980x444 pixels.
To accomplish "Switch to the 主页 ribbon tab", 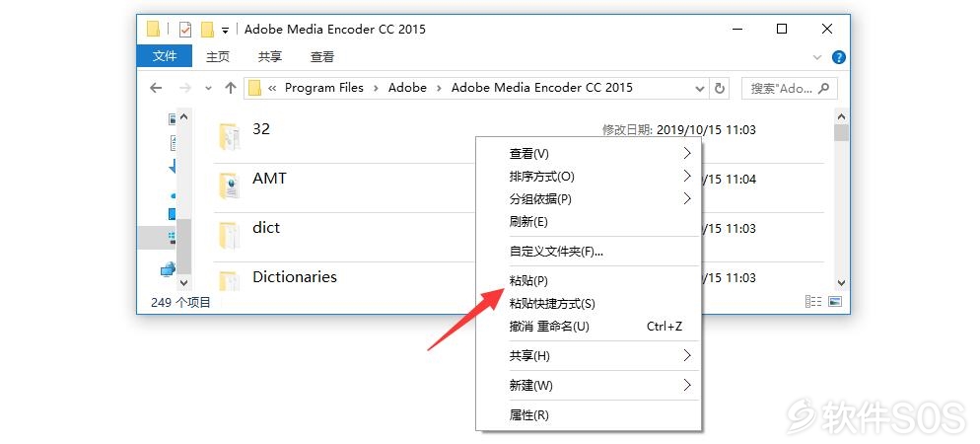I will tap(218, 56).
